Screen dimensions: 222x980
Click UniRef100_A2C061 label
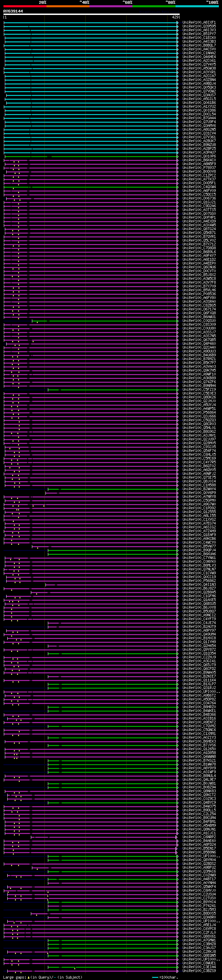[x=199, y=60]
